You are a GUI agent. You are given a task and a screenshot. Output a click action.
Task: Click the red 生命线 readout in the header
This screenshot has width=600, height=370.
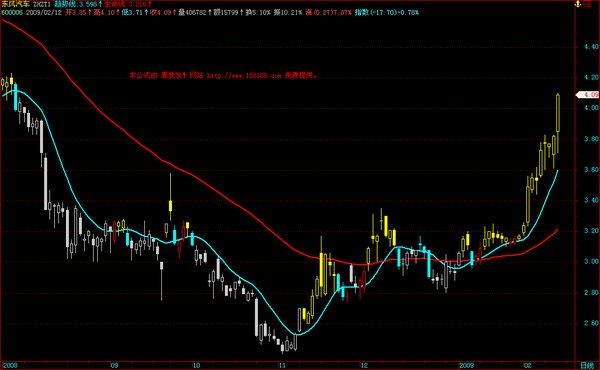tap(128, 4)
